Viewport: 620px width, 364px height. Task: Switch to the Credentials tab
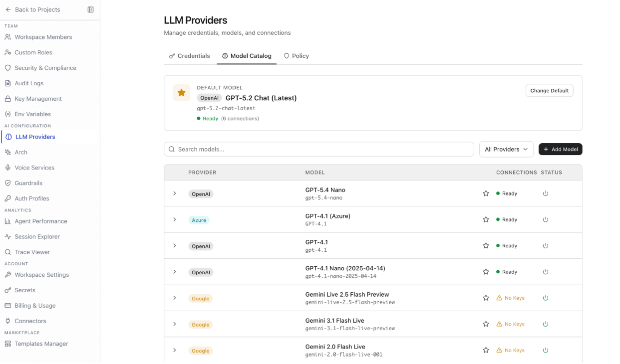(x=189, y=56)
